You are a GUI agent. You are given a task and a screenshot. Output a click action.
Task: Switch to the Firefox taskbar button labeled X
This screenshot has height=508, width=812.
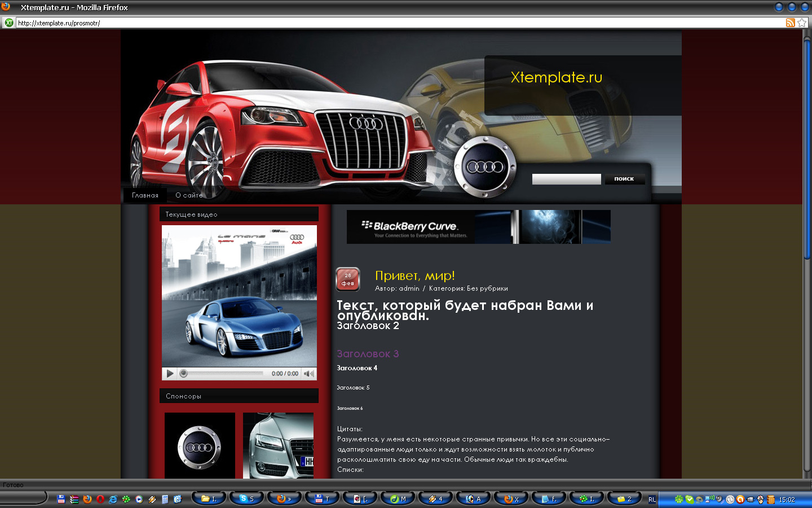[511, 498]
